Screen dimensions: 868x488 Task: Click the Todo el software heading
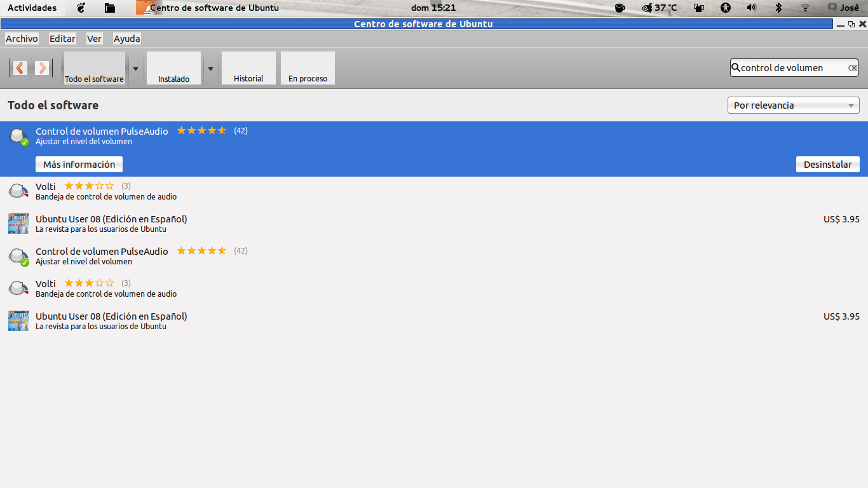pos(53,105)
